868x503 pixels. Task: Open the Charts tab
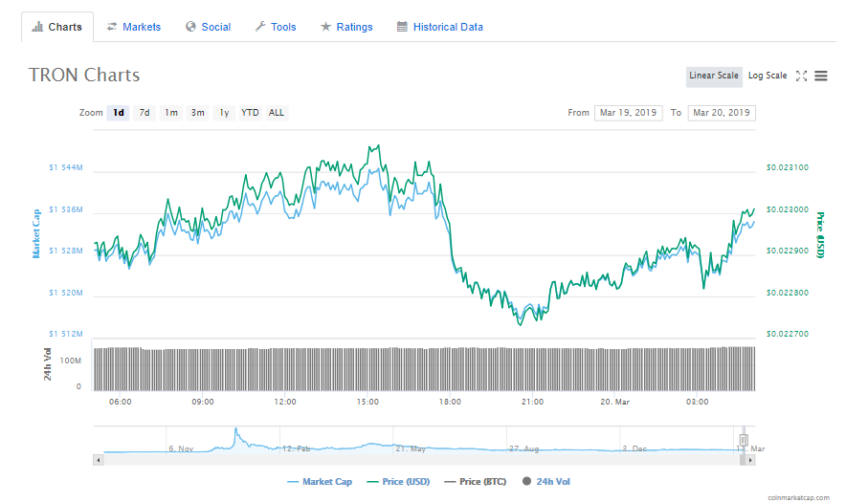pos(57,27)
